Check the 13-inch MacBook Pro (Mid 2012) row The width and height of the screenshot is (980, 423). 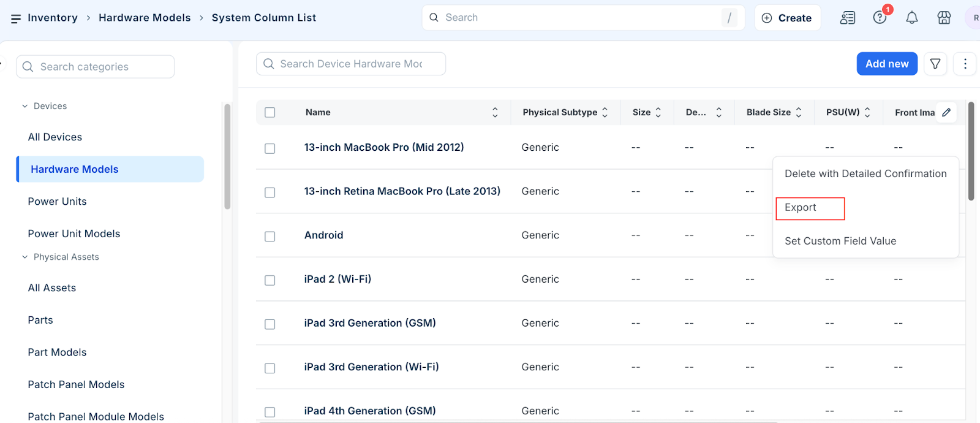pyautogui.click(x=270, y=148)
